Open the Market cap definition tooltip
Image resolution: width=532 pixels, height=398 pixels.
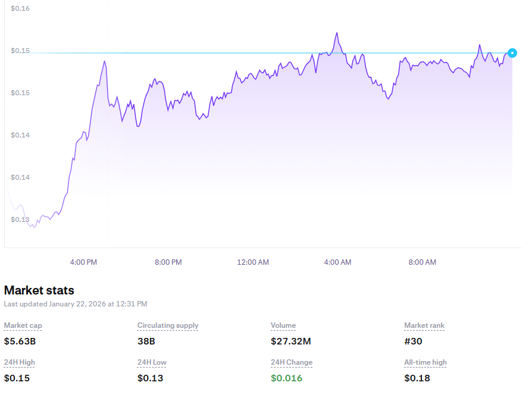pyautogui.click(x=23, y=325)
